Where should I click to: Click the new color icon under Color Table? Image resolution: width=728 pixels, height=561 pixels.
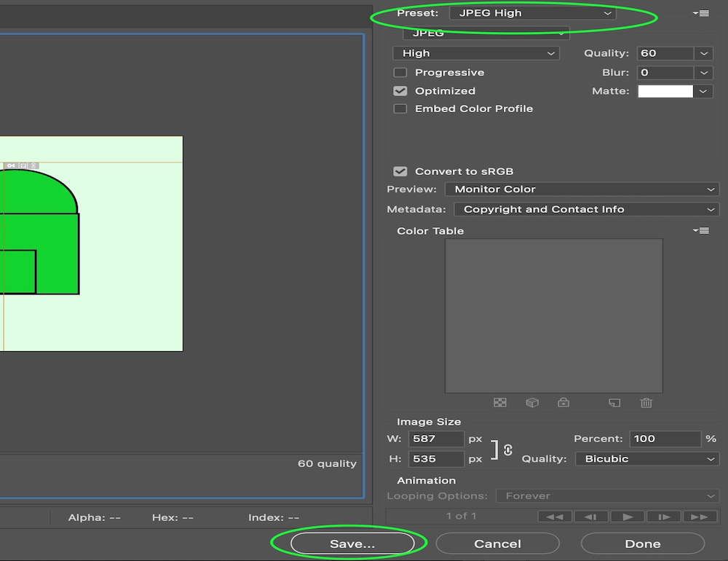point(614,402)
